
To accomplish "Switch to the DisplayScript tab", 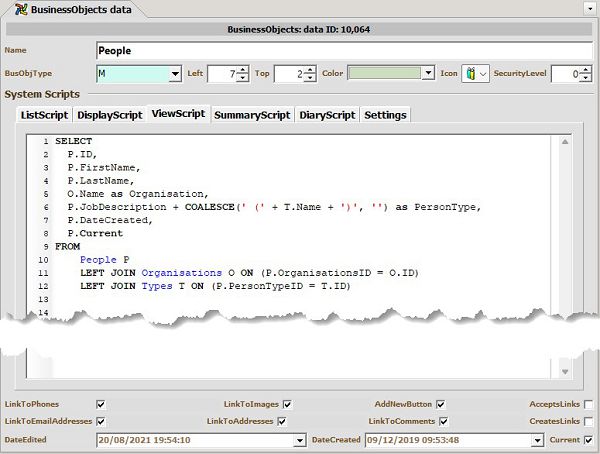I will click(x=110, y=115).
